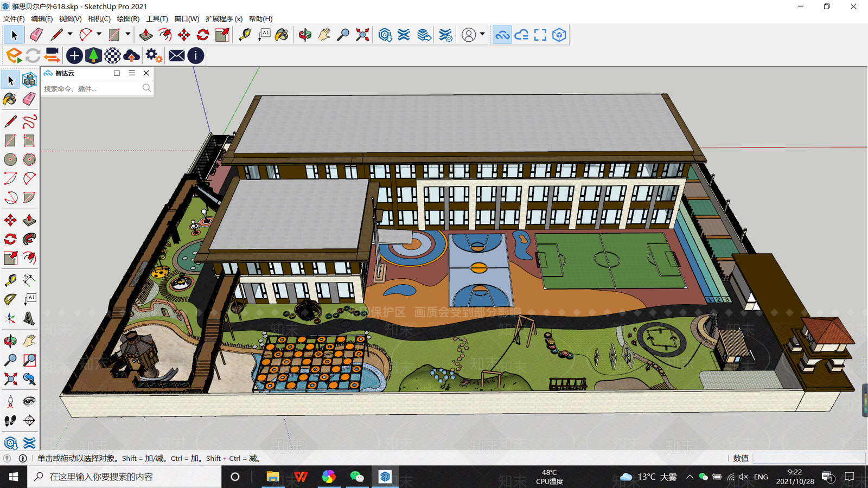Select the Freehand tool in left palette
This screenshot has height=488, width=868.
(29, 121)
